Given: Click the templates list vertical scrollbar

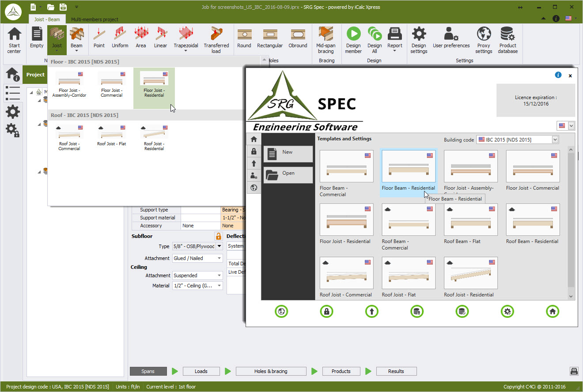Looking at the screenshot, I should (571, 223).
